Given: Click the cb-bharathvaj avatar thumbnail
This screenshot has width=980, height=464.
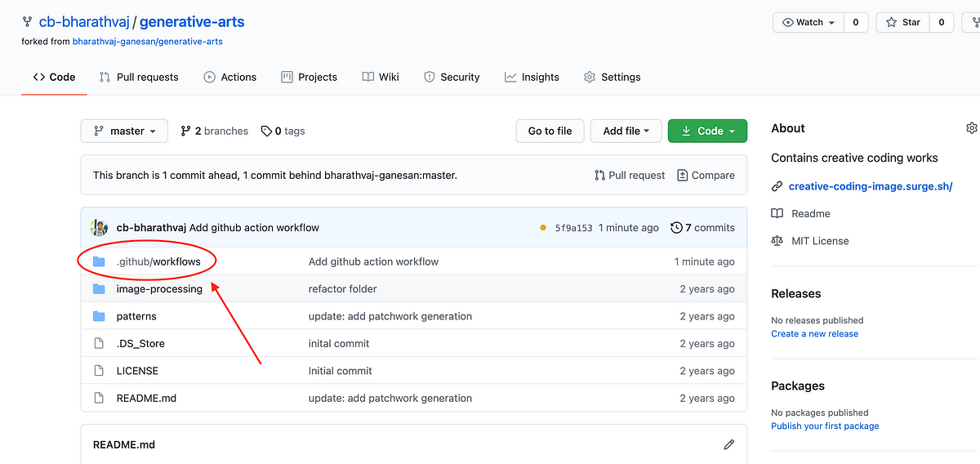Looking at the screenshot, I should tap(100, 227).
